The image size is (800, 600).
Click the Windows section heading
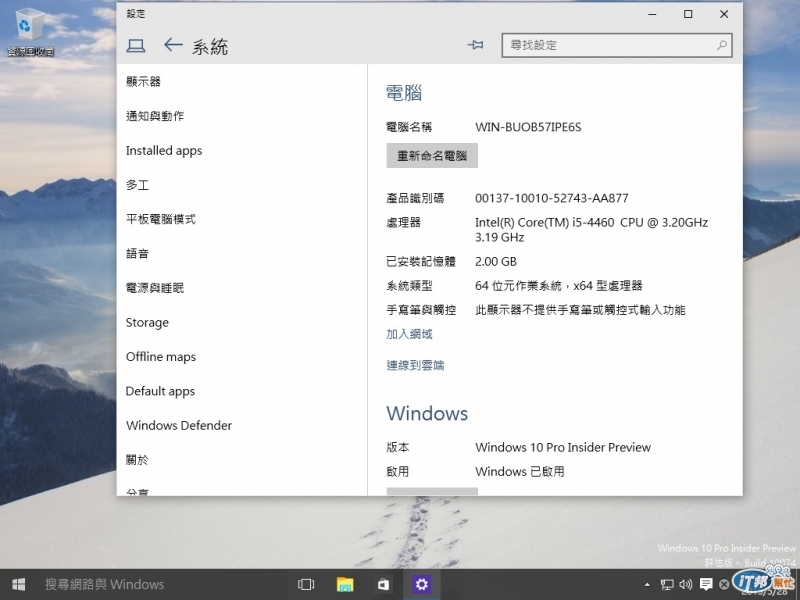coord(427,413)
